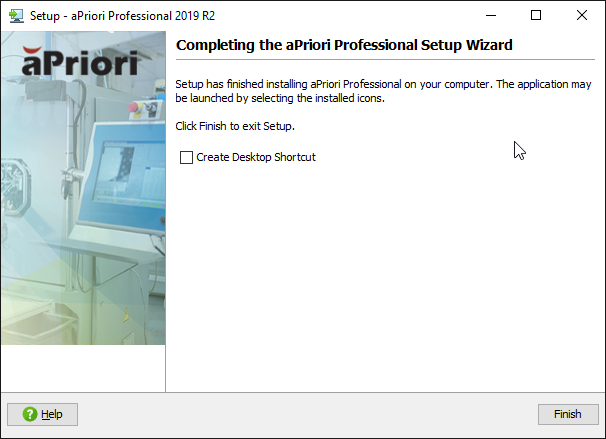This screenshot has width=606, height=439.
Task: Click the 'Create Desktop Shortcut' label text
Action: pos(256,157)
